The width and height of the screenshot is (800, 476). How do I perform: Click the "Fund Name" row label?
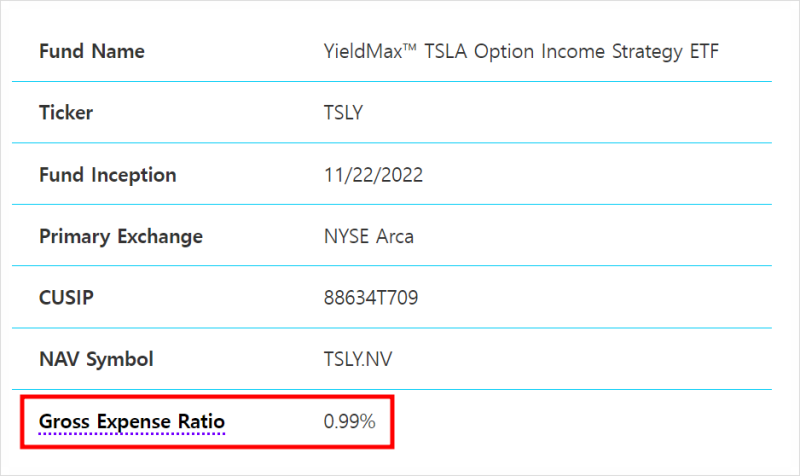(92, 51)
